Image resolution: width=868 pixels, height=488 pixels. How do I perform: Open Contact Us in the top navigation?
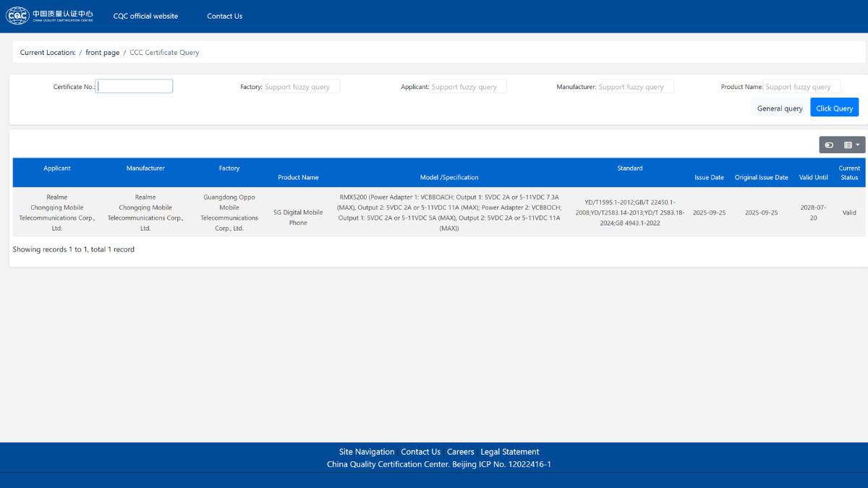click(x=224, y=16)
